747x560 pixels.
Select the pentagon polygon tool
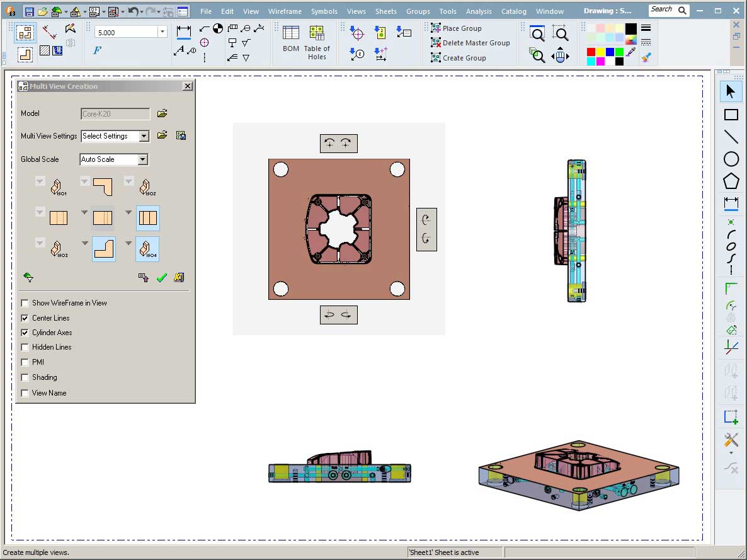pyautogui.click(x=731, y=181)
